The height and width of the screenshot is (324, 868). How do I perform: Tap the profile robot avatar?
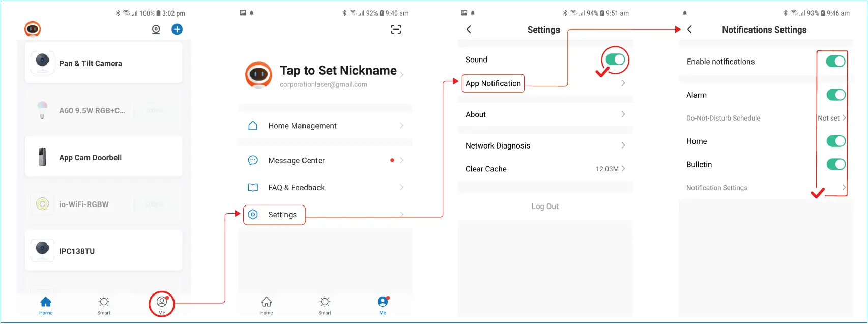click(259, 75)
